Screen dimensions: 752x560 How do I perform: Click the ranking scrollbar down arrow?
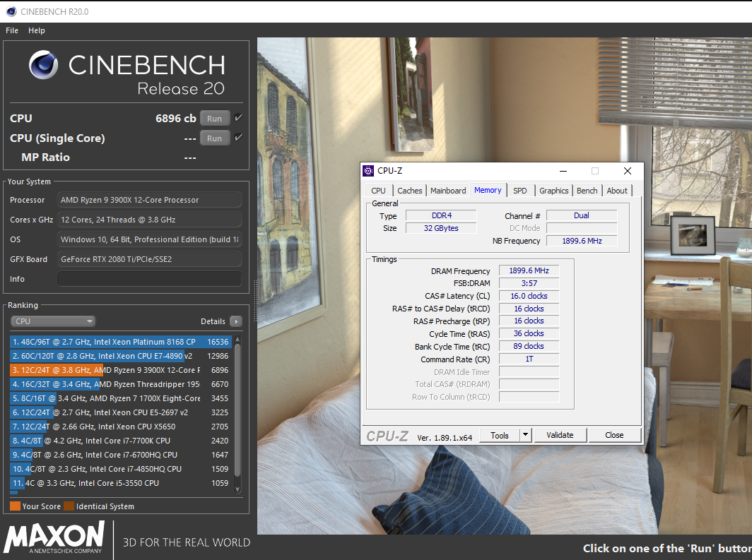[237, 489]
